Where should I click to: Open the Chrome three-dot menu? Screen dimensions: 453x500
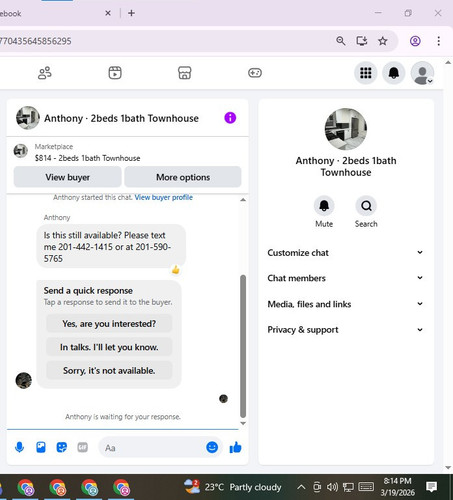click(x=438, y=41)
